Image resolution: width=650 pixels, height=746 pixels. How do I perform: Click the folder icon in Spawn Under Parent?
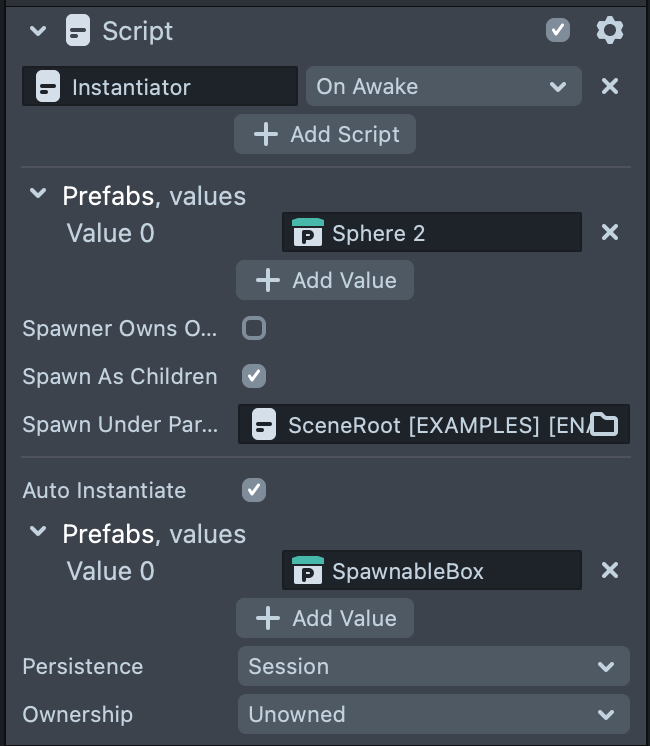pyautogui.click(x=603, y=425)
